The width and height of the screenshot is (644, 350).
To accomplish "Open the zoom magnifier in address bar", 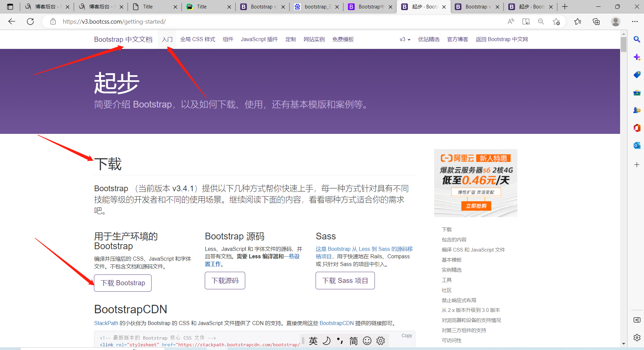I will tap(541, 22).
